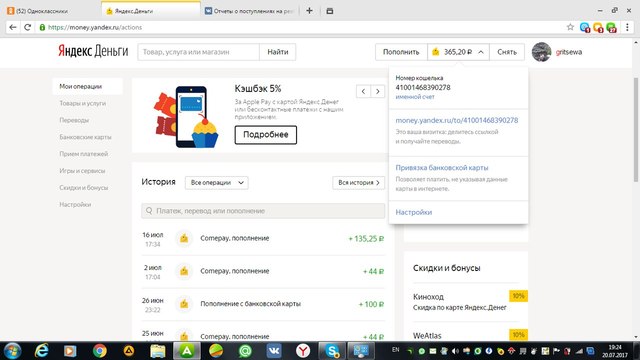
Task: Open the file explorer folder in taskbar
Action: [x=158, y=351]
